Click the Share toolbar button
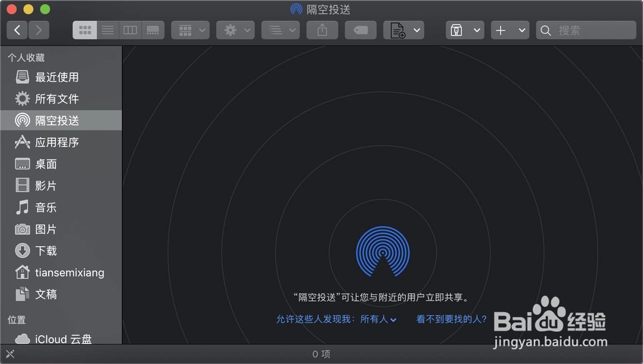Viewport: 643px width, 364px height. click(322, 30)
